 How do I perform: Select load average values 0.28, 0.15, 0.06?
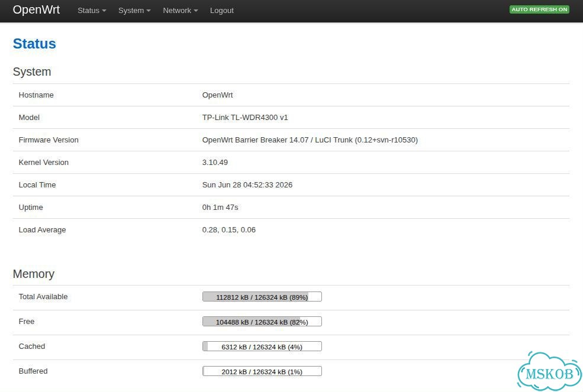point(228,230)
